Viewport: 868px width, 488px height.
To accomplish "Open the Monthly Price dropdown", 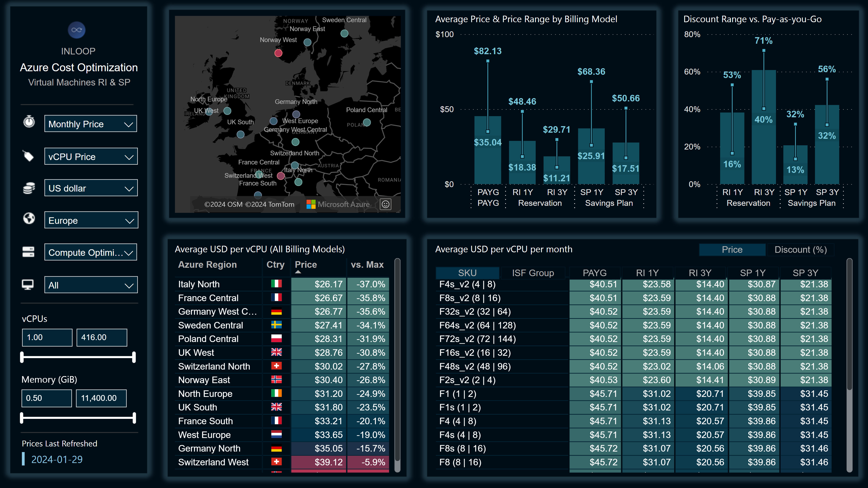I will tap(91, 124).
